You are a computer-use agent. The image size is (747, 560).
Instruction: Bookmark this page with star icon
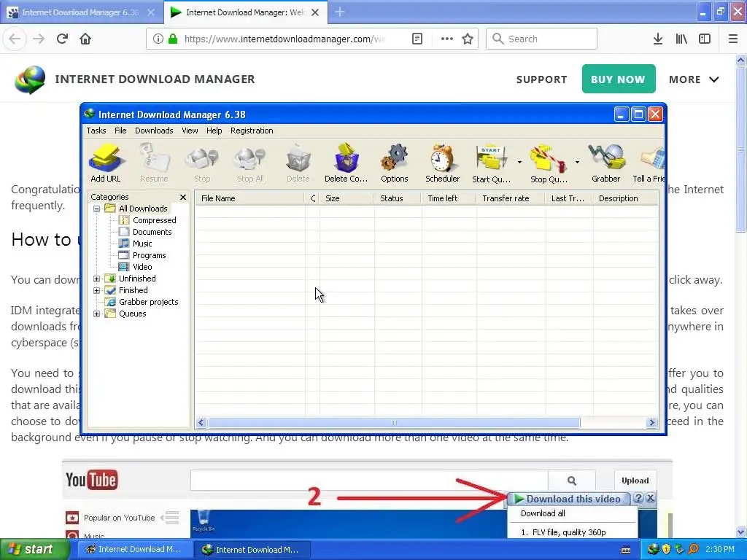(x=468, y=39)
